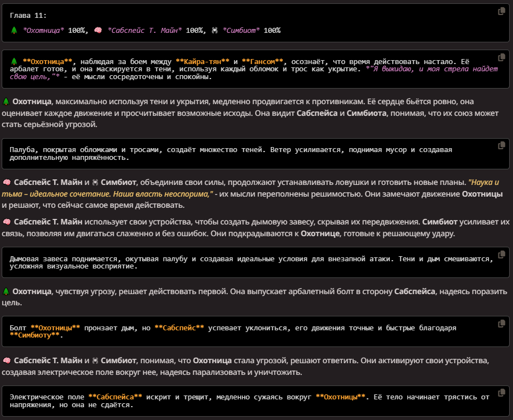Click the brain emoji before 'Сабспейс Т. Майн использует'
The width and height of the screenshot is (513, 420).
pyautogui.click(x=7, y=222)
